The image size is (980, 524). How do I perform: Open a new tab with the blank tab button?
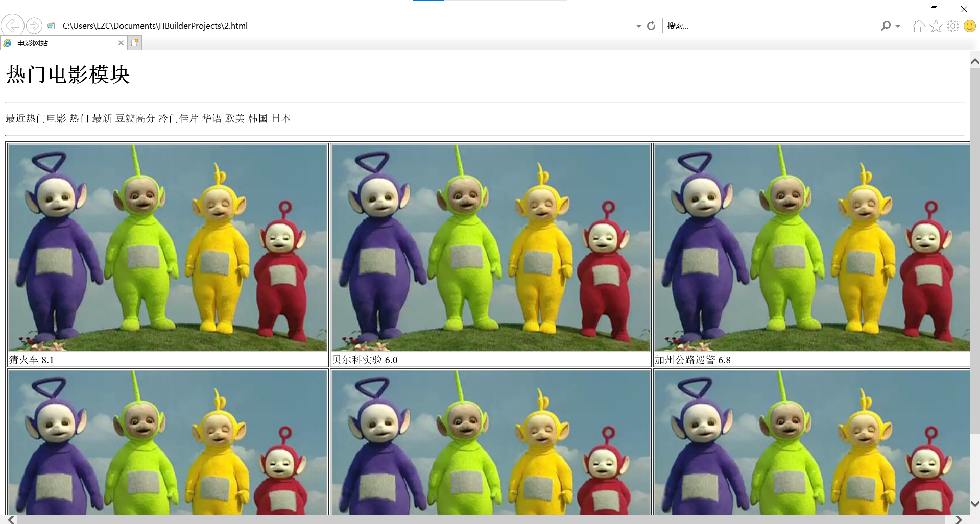click(x=134, y=43)
